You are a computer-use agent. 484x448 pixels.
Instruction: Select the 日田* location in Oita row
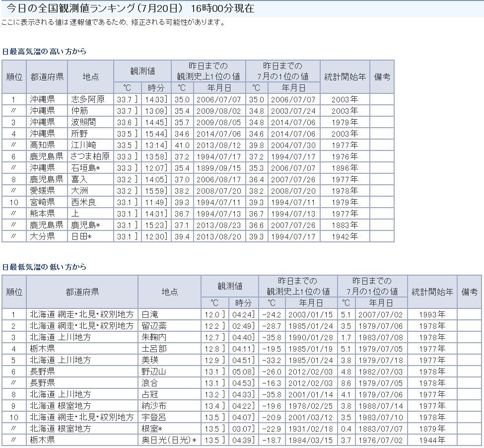[82, 236]
